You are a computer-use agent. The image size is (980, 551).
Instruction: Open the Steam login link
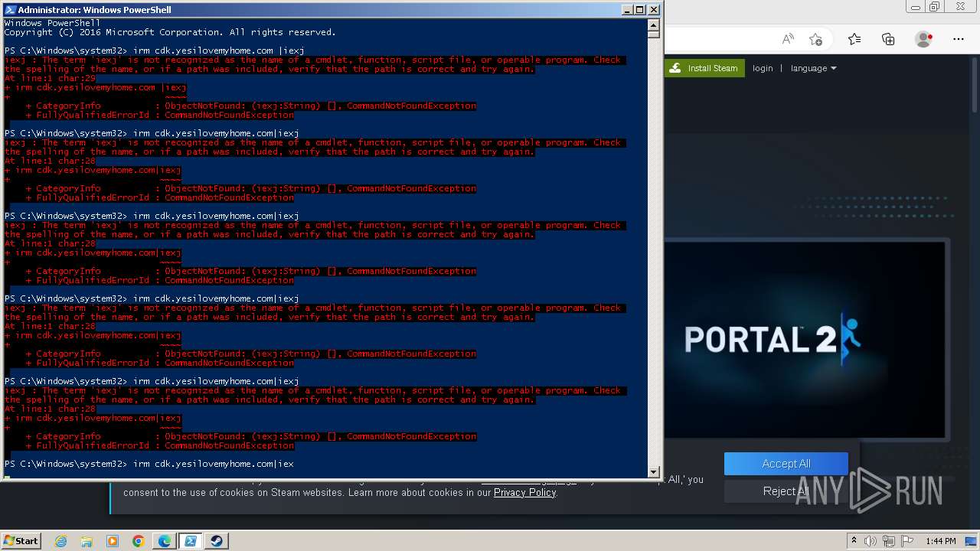763,68
